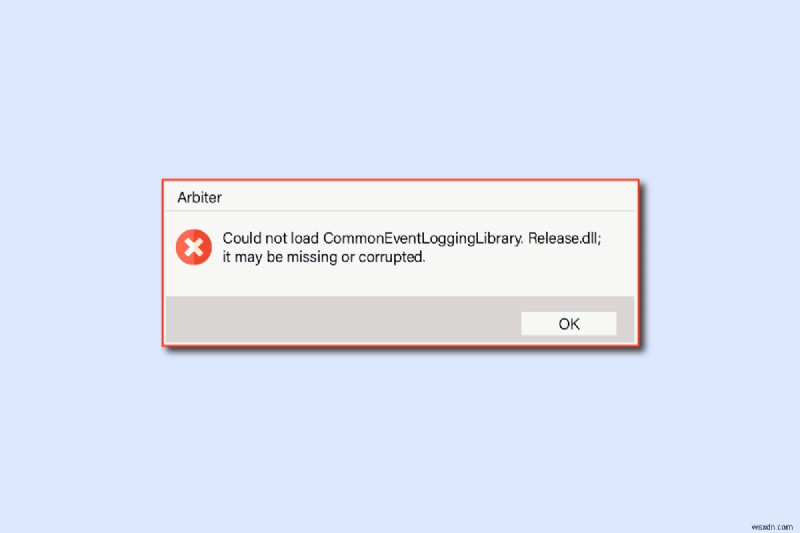Click the Release.dll filename text
Viewport: 800px width, 533px height.
click(564, 238)
